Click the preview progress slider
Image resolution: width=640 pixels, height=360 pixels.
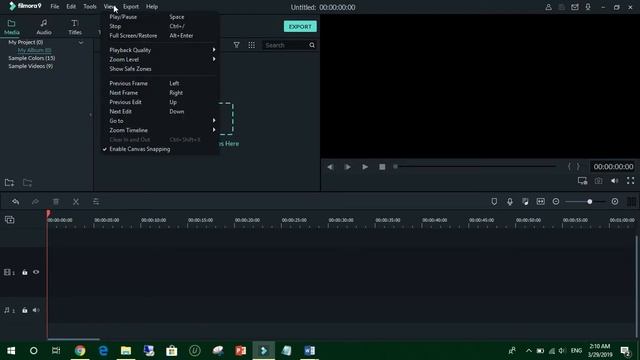(475, 167)
